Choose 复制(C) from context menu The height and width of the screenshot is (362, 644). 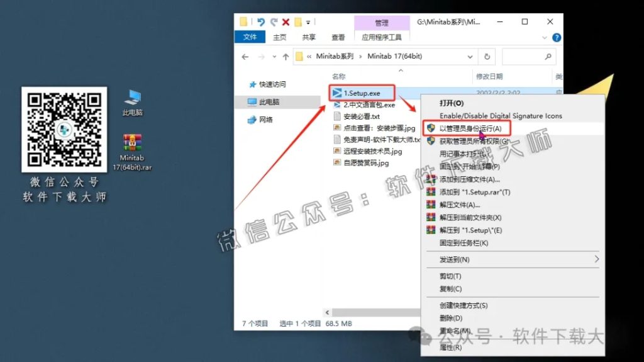(x=450, y=289)
